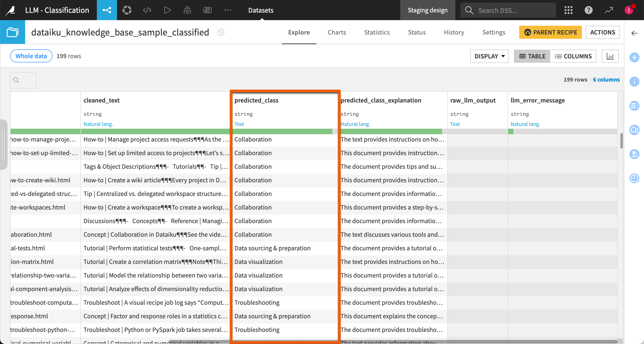
Task: Open the Staging design environment selector
Action: tap(428, 10)
